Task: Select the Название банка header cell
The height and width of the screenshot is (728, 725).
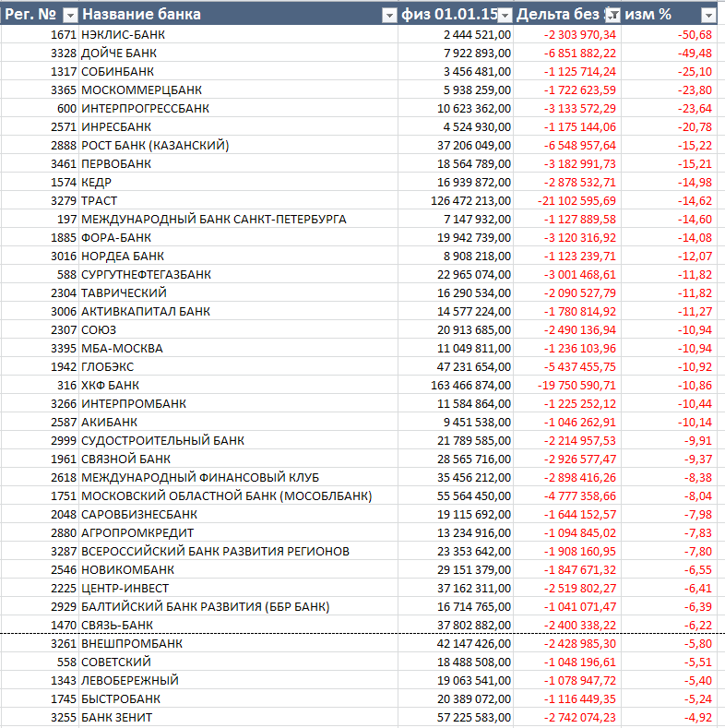Action: point(238,15)
